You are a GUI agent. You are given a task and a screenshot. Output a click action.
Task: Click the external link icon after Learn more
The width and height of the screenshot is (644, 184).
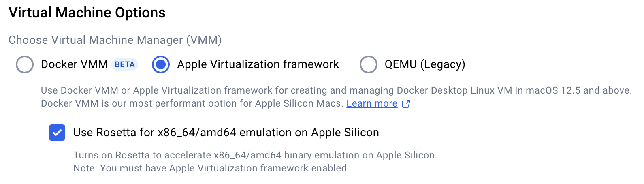pos(406,104)
